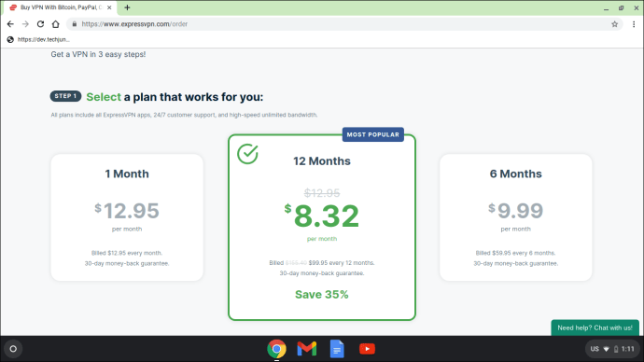Select the 12 Months plan card
The image size is (644, 362).
click(322, 228)
